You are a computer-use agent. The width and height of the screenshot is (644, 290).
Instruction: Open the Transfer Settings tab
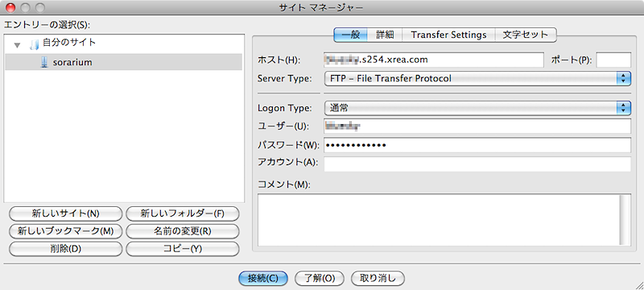[448, 35]
